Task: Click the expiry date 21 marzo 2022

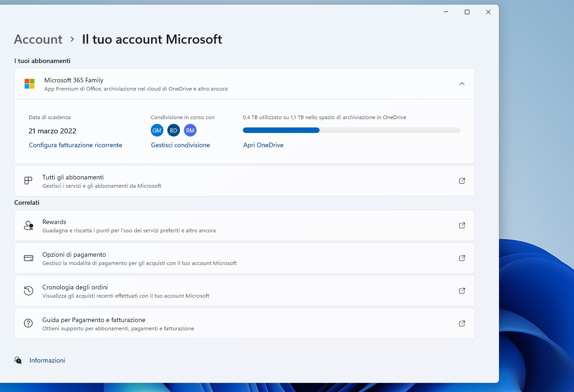Action: pos(53,131)
